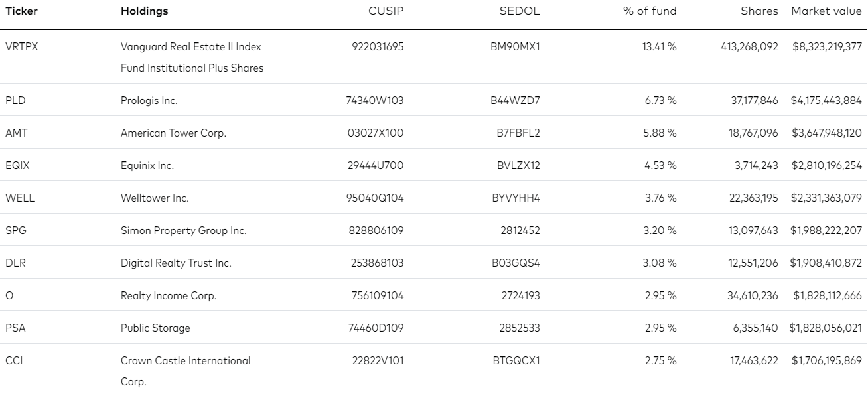Image resolution: width=868 pixels, height=398 pixels.
Task: Click the AMT ticker symbol
Action: point(17,133)
